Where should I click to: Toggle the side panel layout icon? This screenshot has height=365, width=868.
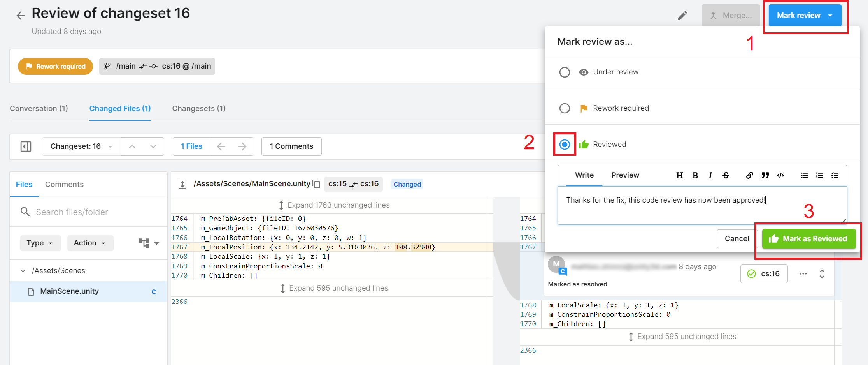point(26,146)
